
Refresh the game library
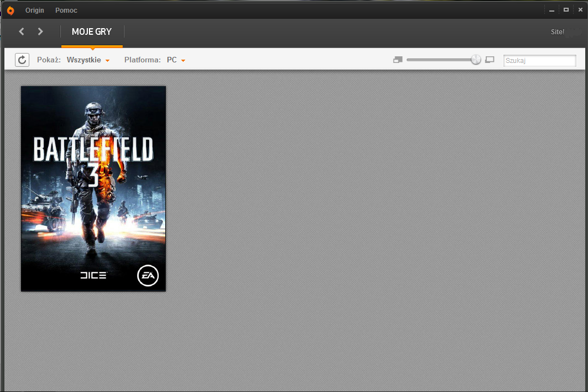tap(22, 60)
